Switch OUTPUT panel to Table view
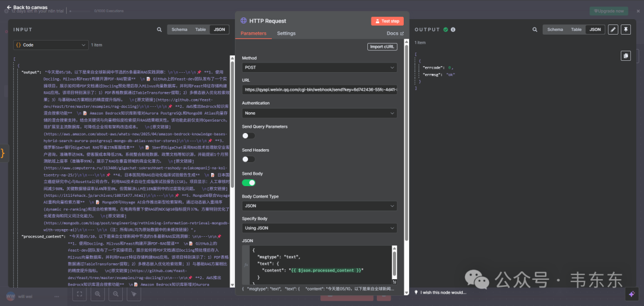 point(576,30)
